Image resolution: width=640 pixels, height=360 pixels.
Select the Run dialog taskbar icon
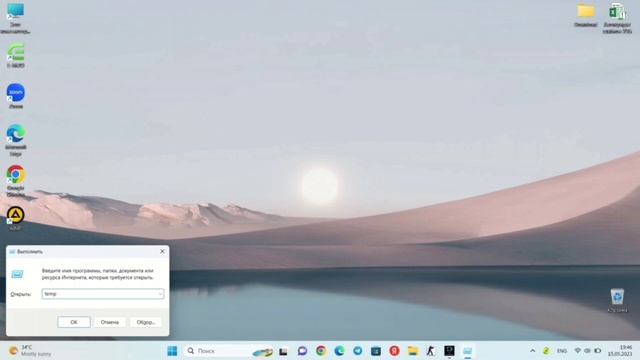coord(467,351)
